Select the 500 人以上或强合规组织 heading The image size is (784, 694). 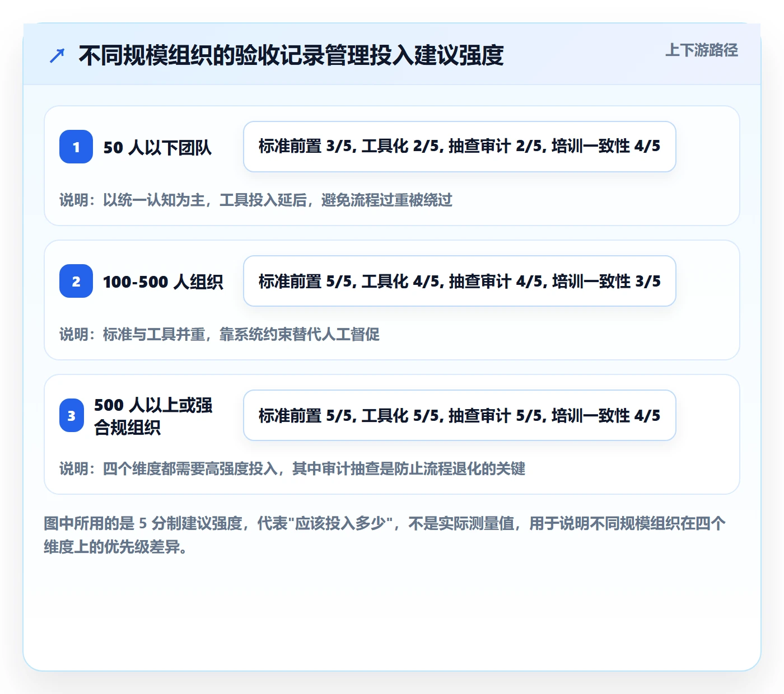pos(153,416)
